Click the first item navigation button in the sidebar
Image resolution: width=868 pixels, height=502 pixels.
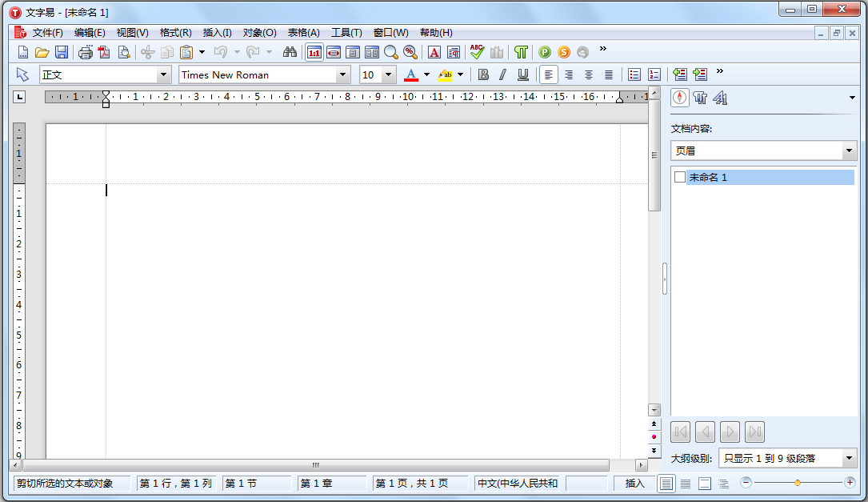(680, 432)
